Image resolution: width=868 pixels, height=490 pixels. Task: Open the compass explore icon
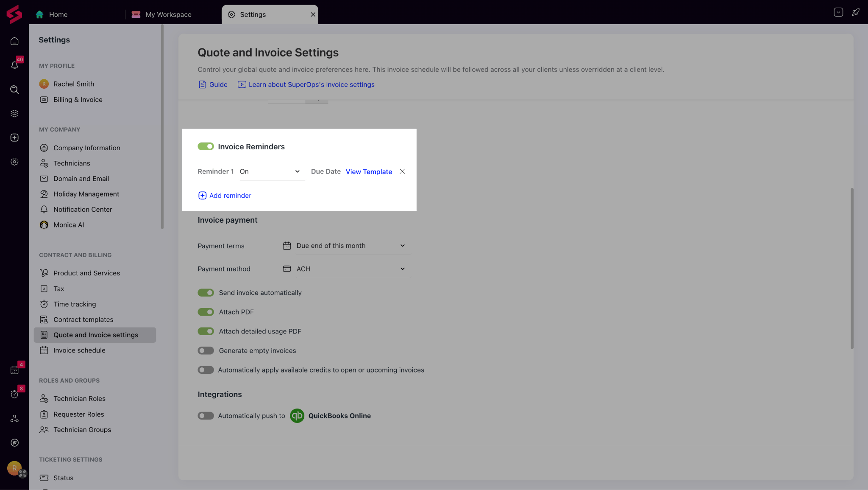pyautogui.click(x=14, y=442)
